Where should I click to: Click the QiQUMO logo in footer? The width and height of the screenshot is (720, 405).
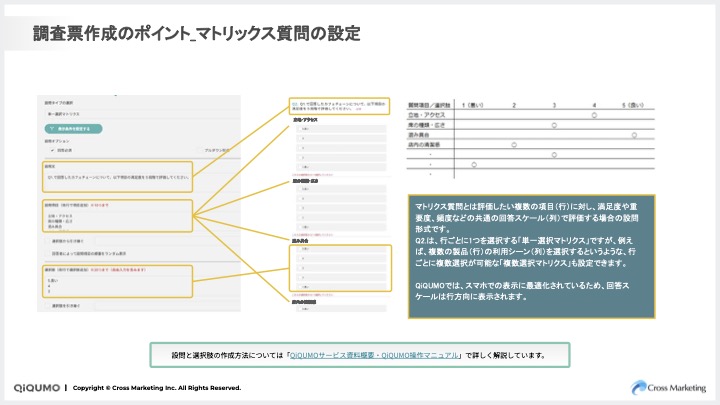(x=36, y=388)
